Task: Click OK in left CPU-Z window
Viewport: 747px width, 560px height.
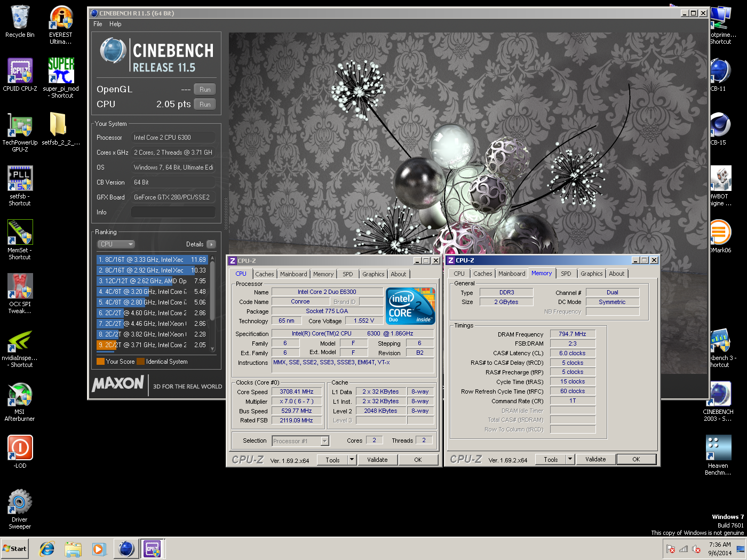Action: [418, 460]
